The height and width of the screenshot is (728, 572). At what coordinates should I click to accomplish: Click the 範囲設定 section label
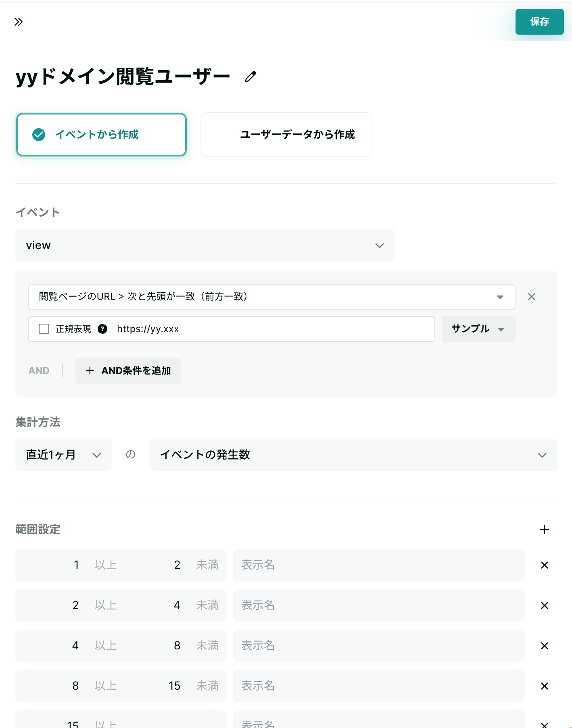38,529
